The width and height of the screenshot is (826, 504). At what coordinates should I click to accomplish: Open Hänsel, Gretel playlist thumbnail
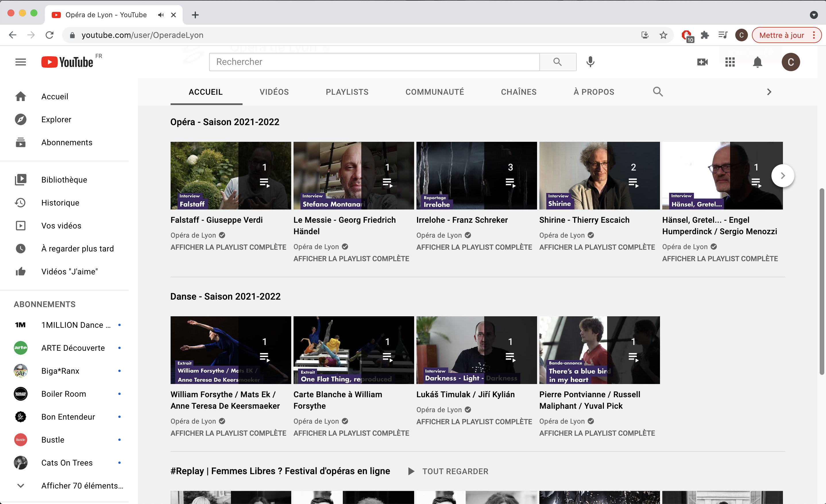click(x=722, y=176)
